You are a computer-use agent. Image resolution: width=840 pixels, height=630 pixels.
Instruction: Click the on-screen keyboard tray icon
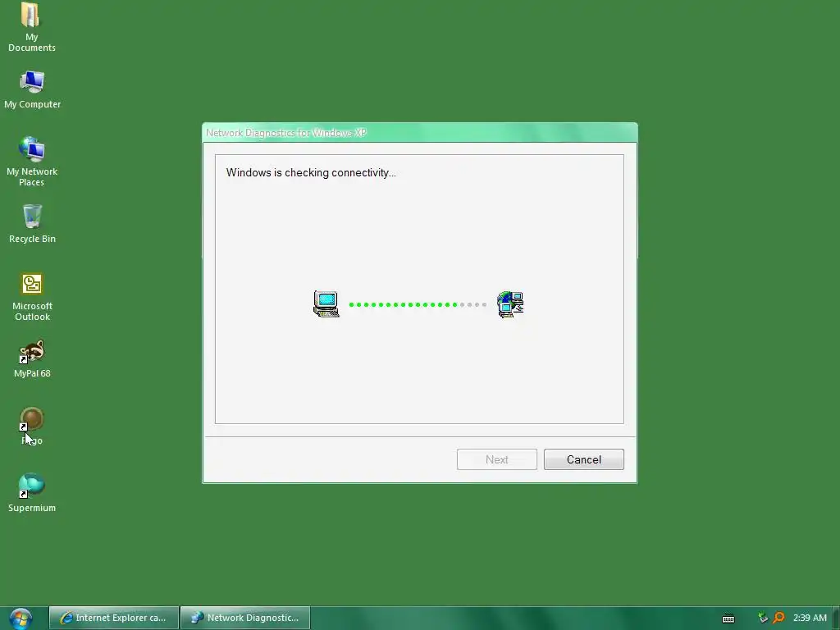coord(728,619)
